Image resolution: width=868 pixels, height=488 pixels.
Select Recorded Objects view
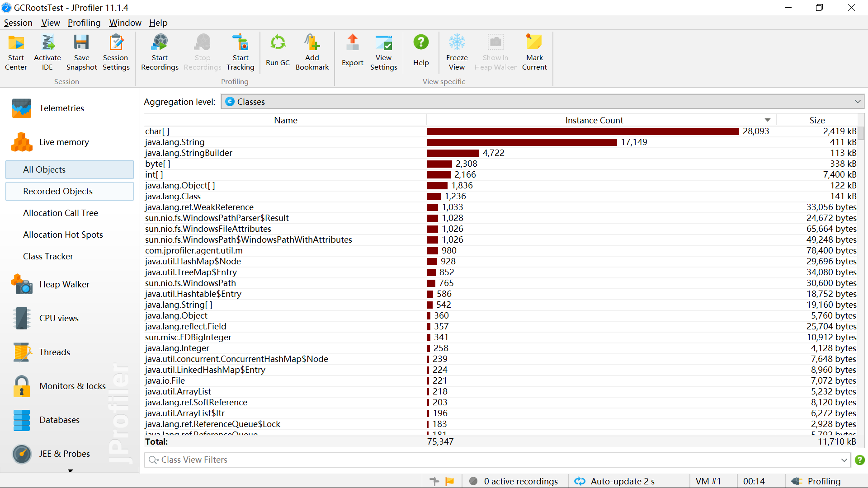[x=58, y=191]
